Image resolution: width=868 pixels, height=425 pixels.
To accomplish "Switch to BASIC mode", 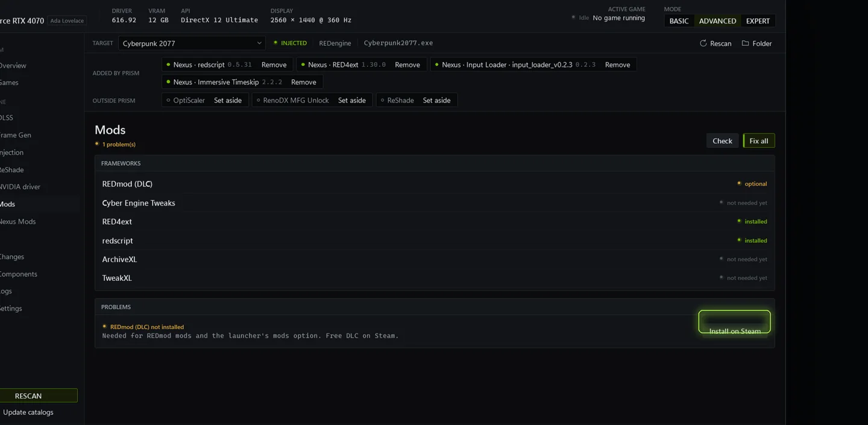I will [679, 20].
